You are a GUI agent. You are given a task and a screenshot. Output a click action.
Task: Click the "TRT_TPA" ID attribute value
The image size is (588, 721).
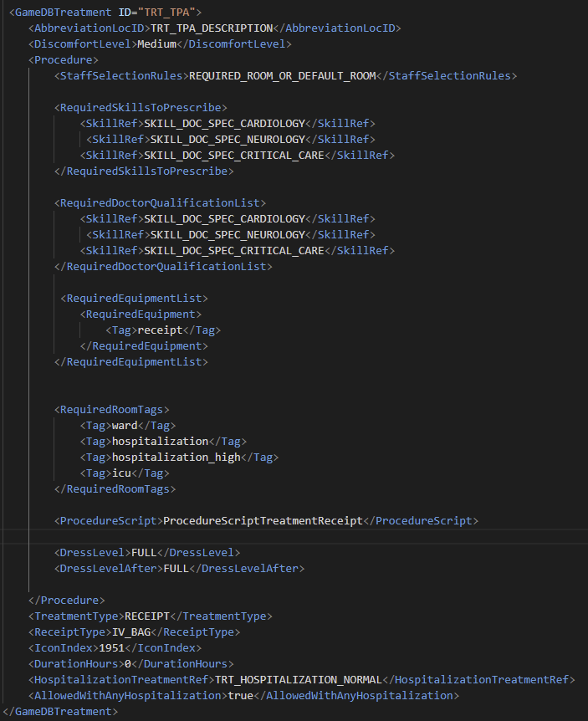[x=167, y=12]
